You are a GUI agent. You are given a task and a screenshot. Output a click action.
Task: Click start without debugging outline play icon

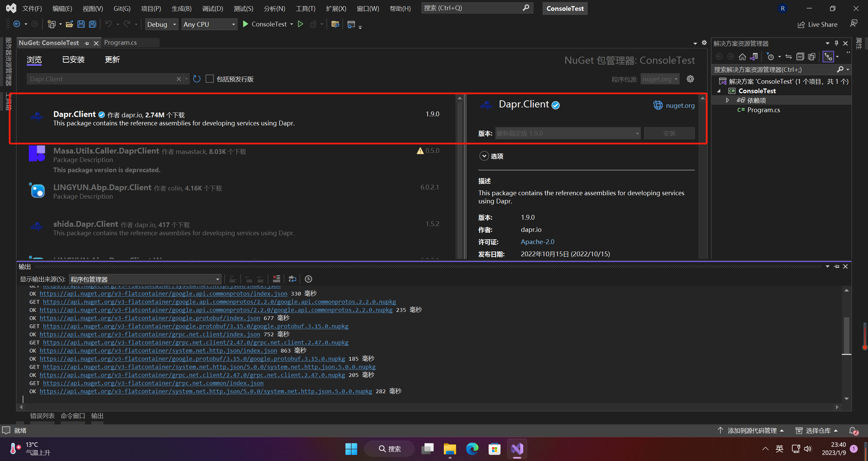tap(300, 24)
